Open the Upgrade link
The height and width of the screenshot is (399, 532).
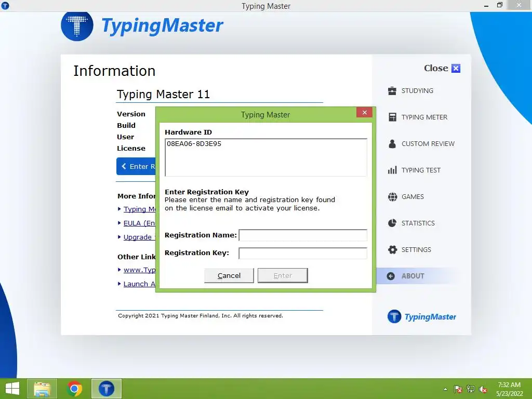click(x=139, y=237)
